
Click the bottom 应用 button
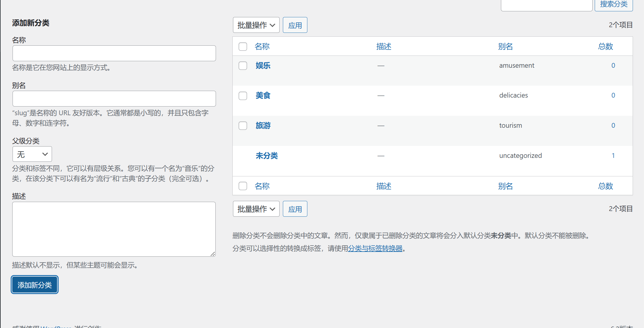point(295,209)
